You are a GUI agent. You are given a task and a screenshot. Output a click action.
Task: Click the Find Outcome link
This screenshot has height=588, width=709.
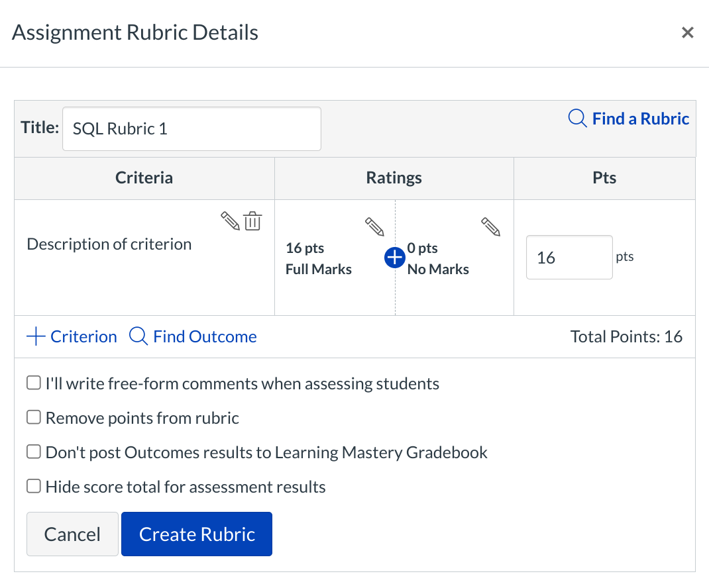(x=193, y=336)
